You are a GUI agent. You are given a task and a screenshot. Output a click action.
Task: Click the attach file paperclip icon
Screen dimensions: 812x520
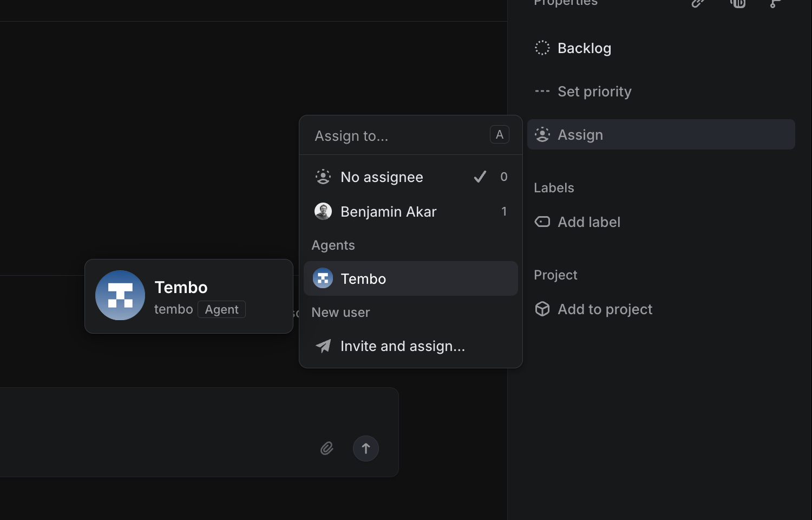pyautogui.click(x=326, y=448)
